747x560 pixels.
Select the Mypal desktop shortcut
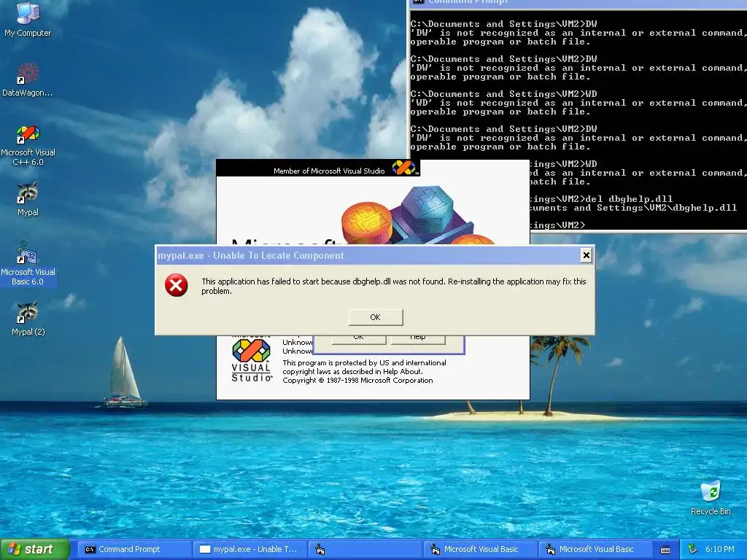(x=28, y=199)
